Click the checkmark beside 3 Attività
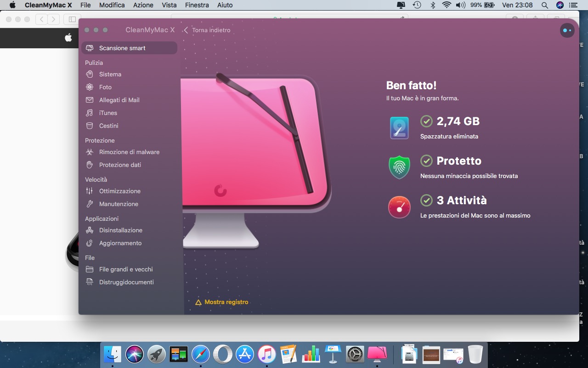 pyautogui.click(x=426, y=200)
